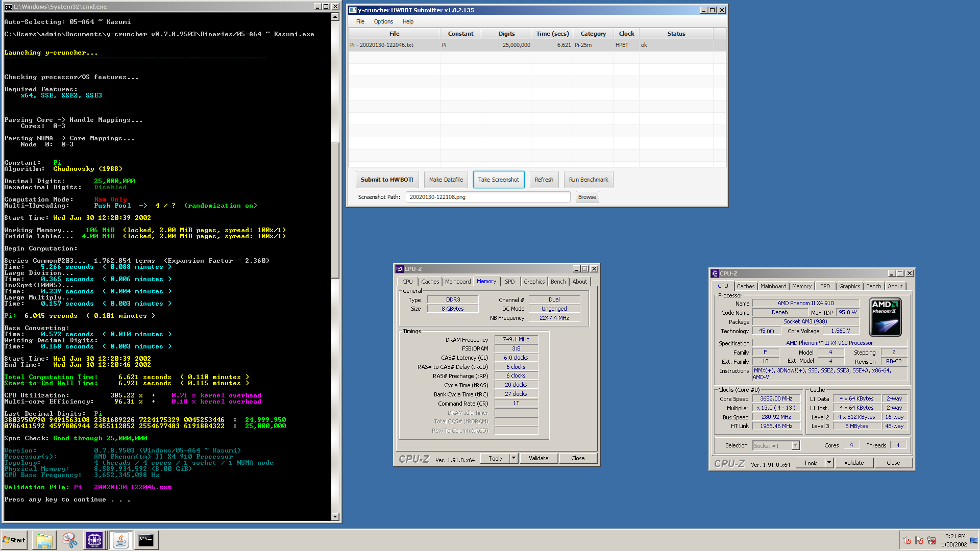Click the Show Desktop icon beside the clock
Screen dimensions: 980x551
tap(974, 540)
